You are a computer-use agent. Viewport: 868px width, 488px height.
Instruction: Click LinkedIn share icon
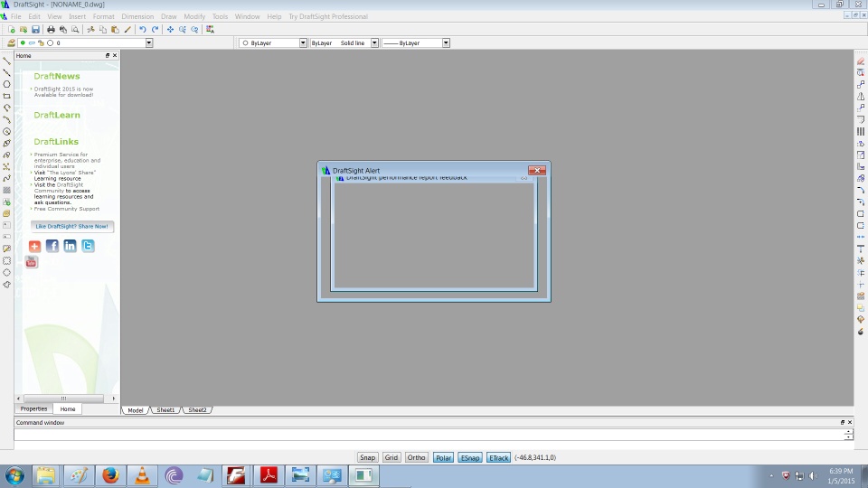coord(70,246)
